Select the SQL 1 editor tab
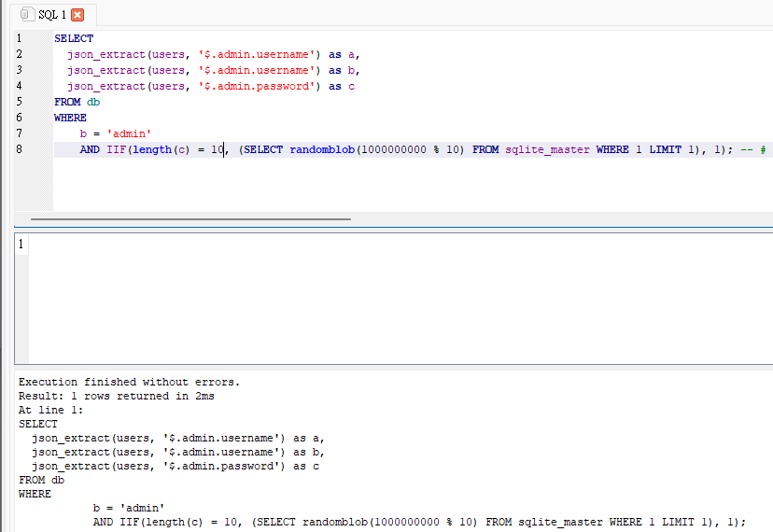773x532 pixels. tap(52, 15)
